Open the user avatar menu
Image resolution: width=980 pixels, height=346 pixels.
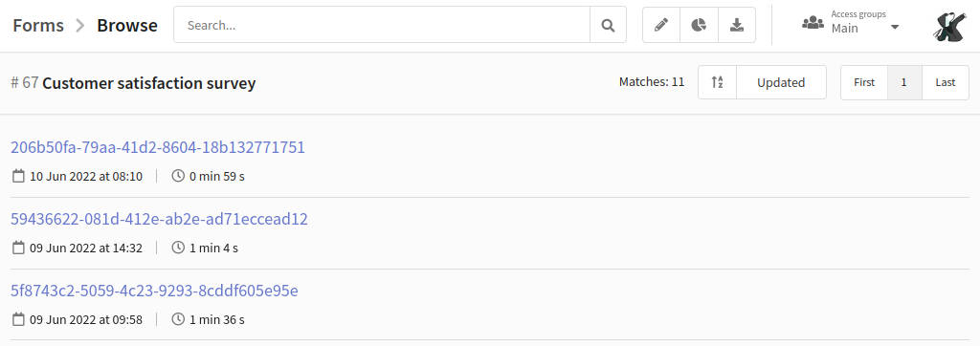[949, 26]
